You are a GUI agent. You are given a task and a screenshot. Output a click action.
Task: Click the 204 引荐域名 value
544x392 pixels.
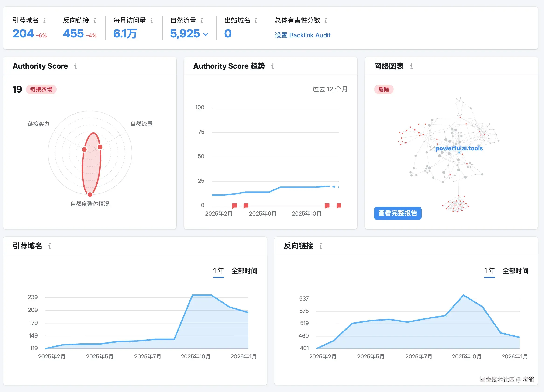point(23,34)
